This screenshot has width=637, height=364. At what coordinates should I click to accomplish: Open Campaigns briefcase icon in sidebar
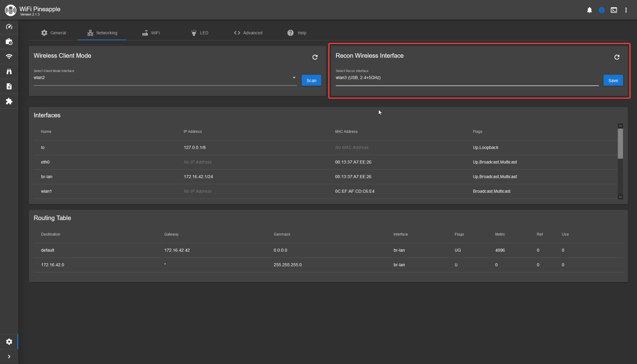tap(9, 42)
